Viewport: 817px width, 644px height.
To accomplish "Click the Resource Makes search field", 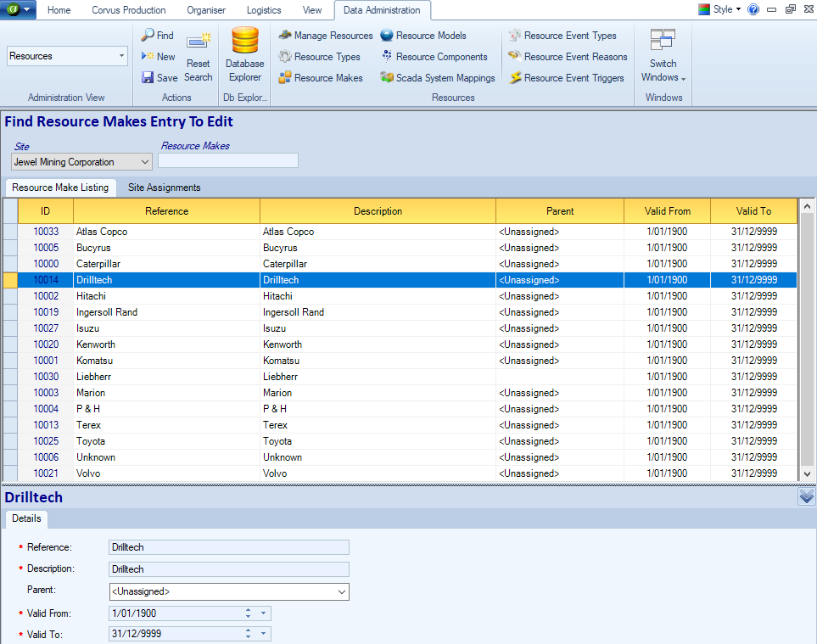I will 228,161.
